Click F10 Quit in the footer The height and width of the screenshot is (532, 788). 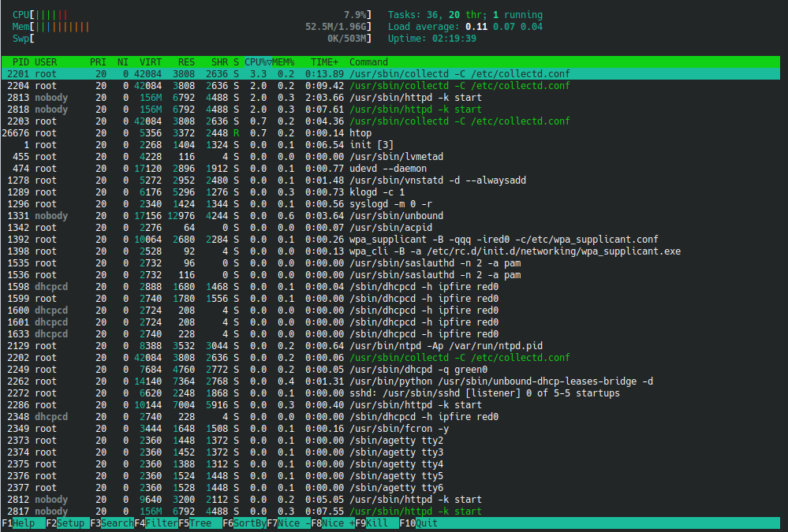pyautogui.click(x=419, y=523)
